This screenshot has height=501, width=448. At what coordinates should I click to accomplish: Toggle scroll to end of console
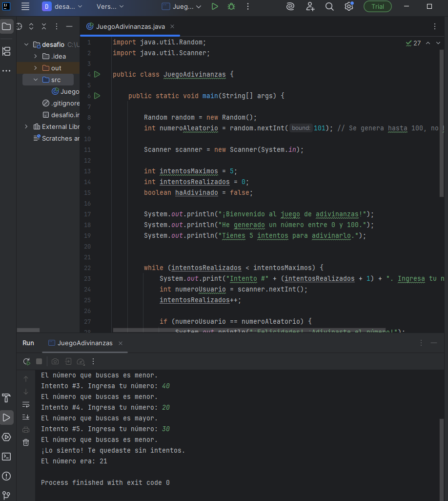26,417
